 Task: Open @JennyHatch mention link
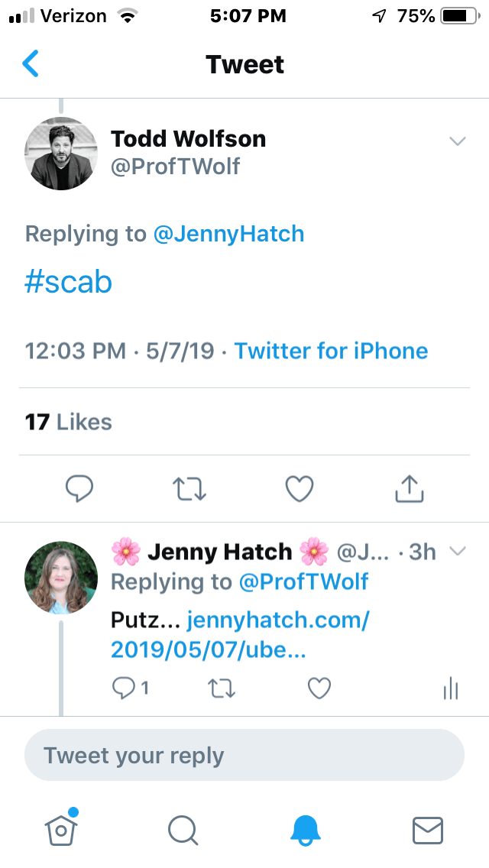[228, 234]
